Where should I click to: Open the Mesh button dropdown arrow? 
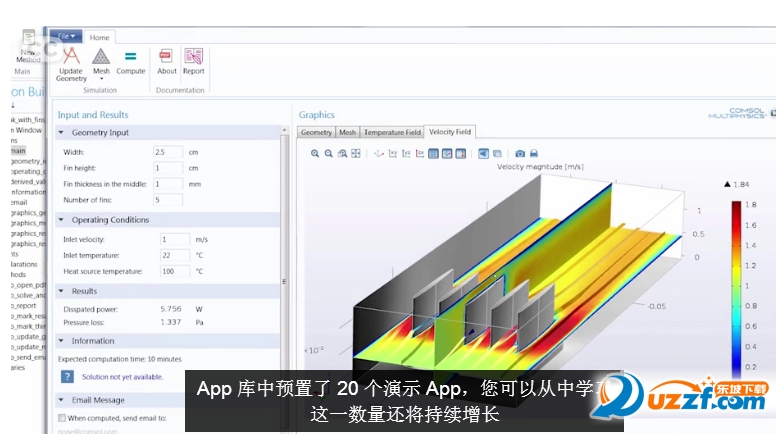pos(101,79)
